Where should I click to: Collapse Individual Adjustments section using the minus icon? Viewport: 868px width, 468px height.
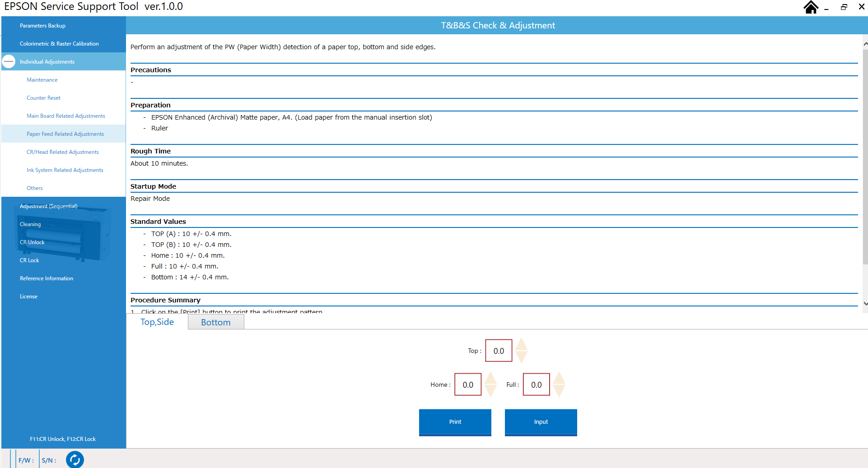[x=9, y=61]
